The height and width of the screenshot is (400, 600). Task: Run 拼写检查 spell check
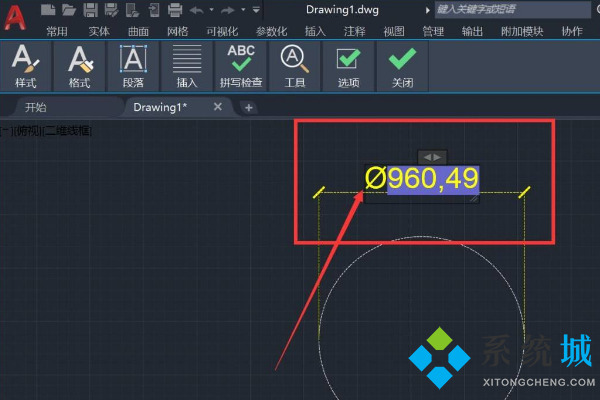click(241, 66)
